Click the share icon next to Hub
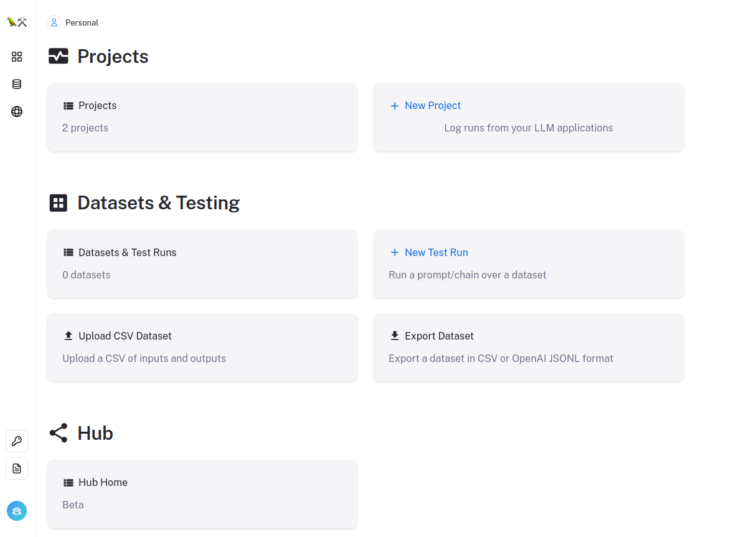Image resolution: width=756 pixels, height=537 pixels. tap(59, 433)
